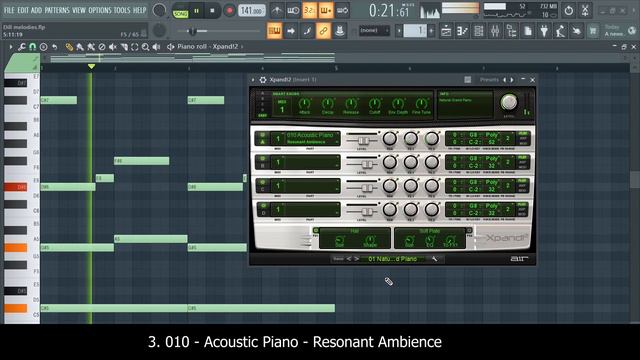Toggle the metronome icon

point(277,11)
